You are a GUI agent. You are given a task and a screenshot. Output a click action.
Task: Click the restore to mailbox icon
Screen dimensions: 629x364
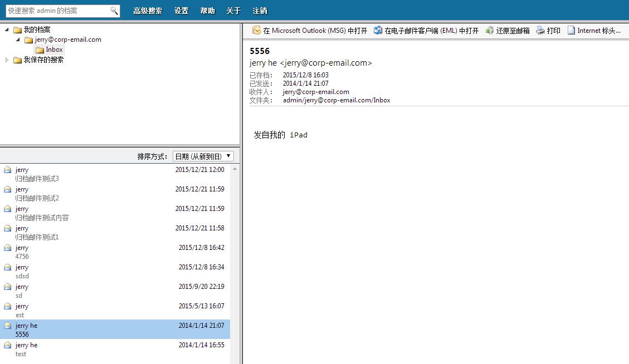click(489, 31)
